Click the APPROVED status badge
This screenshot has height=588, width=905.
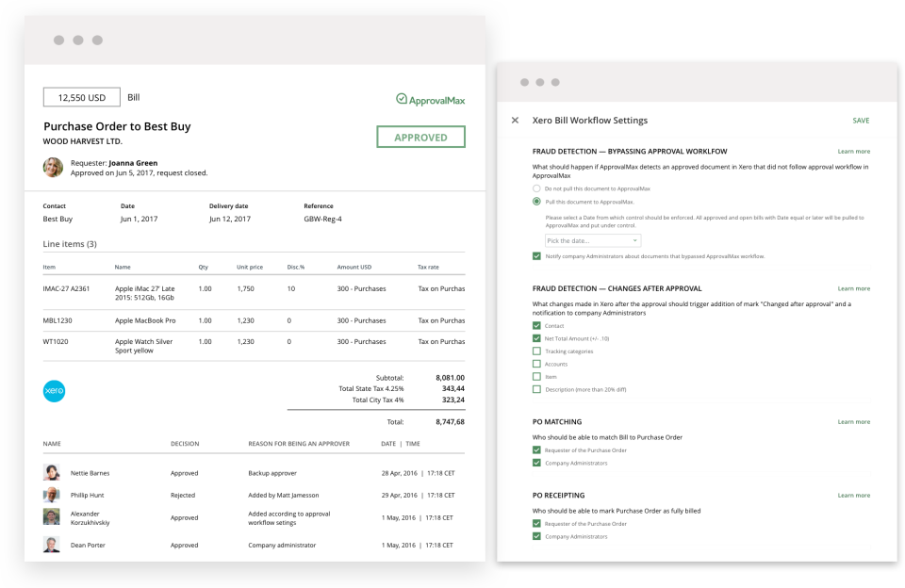point(420,137)
